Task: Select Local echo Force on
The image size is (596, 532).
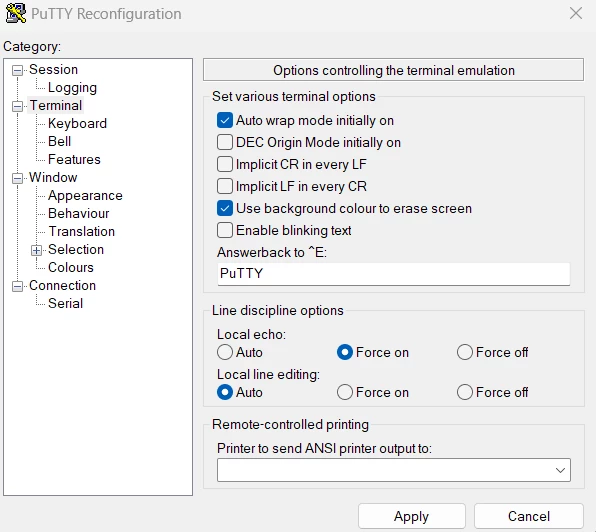Action: [x=345, y=352]
